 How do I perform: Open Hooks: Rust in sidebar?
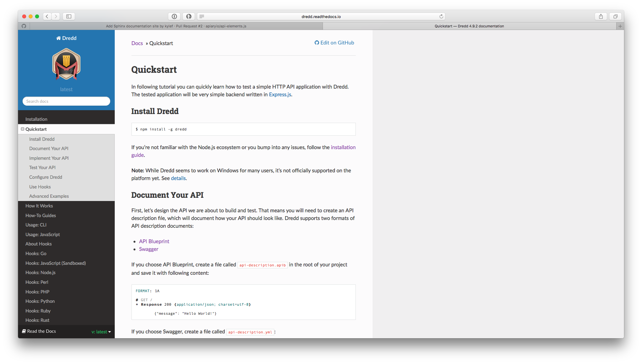tap(37, 320)
